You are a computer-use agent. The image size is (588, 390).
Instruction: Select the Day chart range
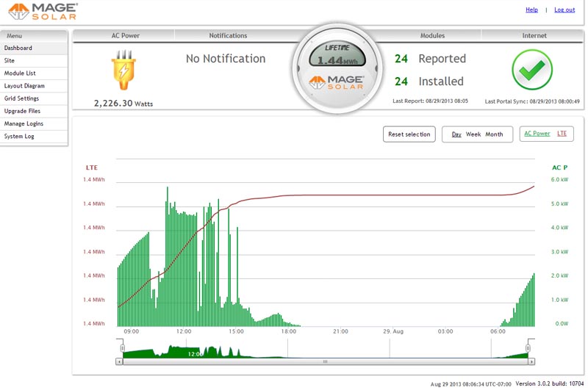click(456, 134)
